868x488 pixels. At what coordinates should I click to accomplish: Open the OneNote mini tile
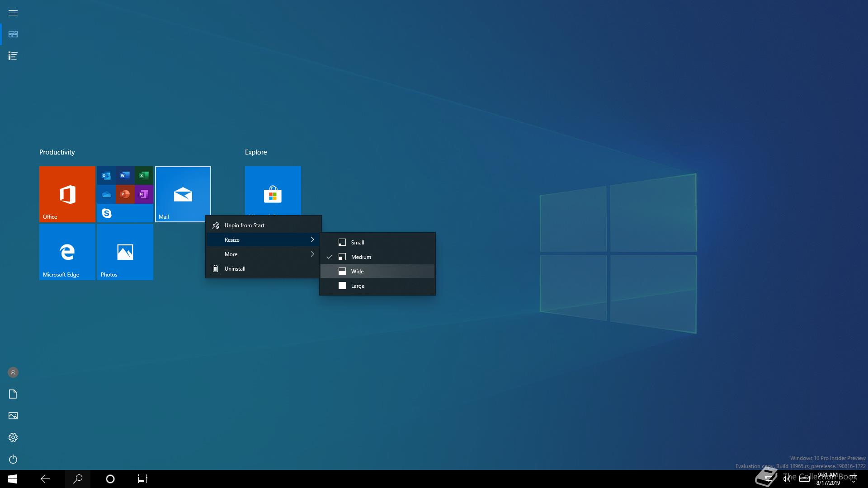coord(144,194)
